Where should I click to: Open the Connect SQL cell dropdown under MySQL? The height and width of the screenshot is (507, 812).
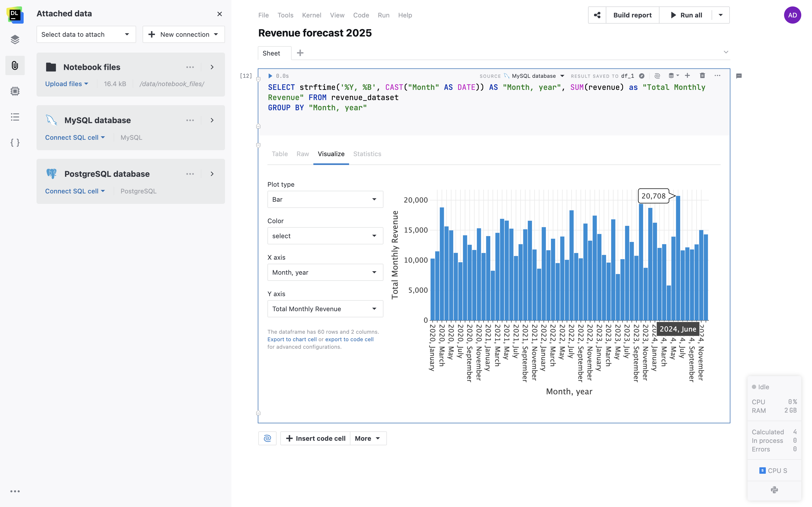(75, 137)
